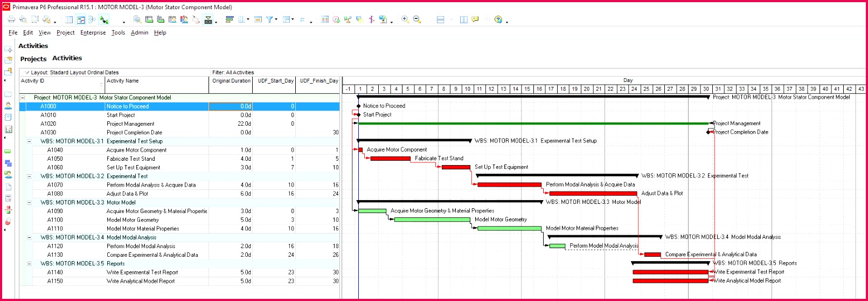Open the Admin menu
Screen dimensions: 868x301
tap(140, 32)
